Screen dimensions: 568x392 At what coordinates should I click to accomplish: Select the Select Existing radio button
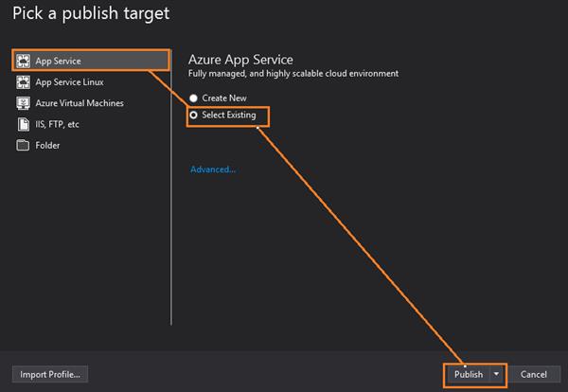(x=194, y=116)
